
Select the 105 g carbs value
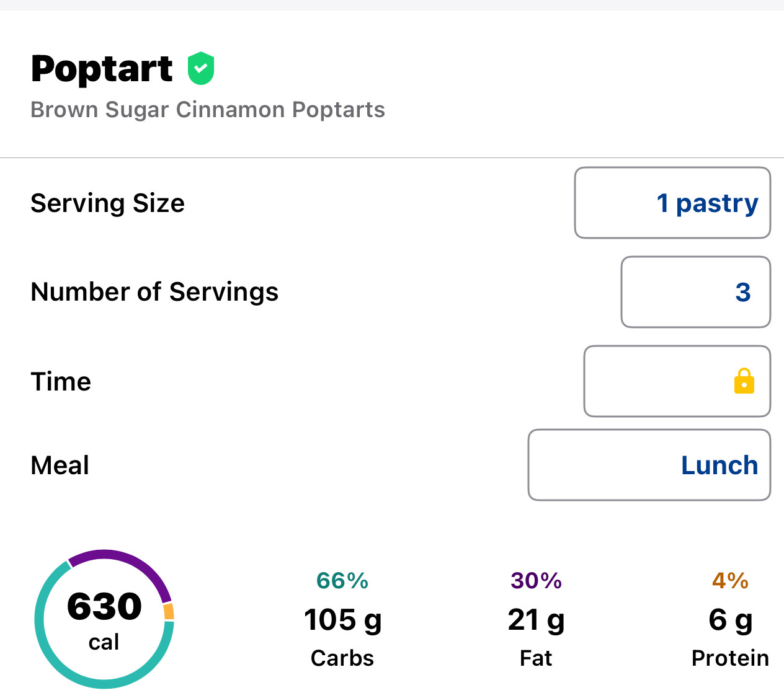pos(342,619)
